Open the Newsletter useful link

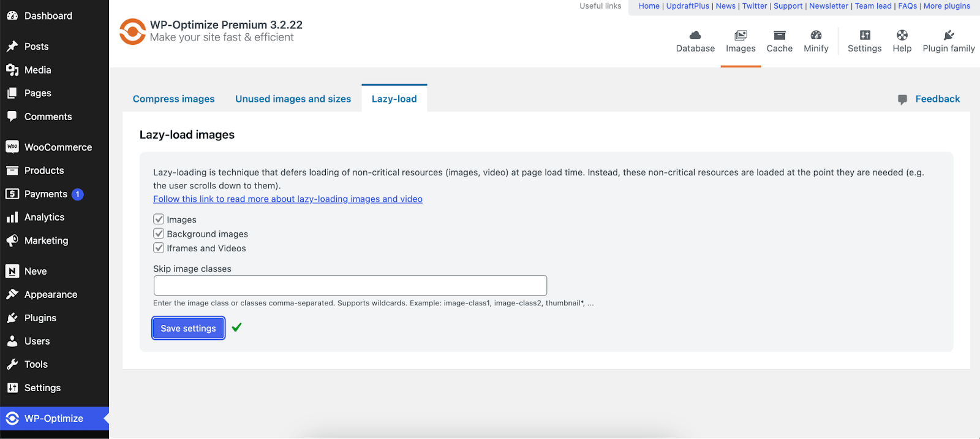(x=829, y=6)
